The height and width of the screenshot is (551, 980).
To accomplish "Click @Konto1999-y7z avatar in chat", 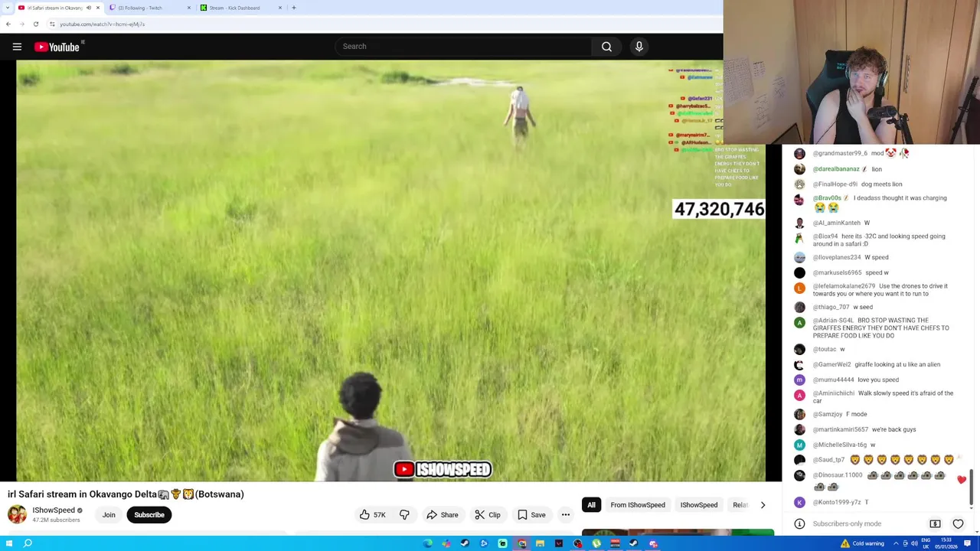I will [x=799, y=502].
